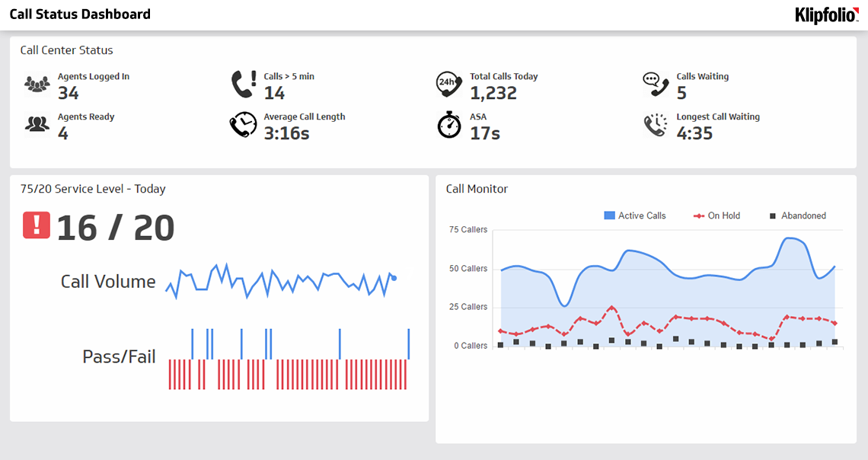This screenshot has width=868, height=460.
Task: Click the Calls > 5 min phone alert icon
Action: 244,84
